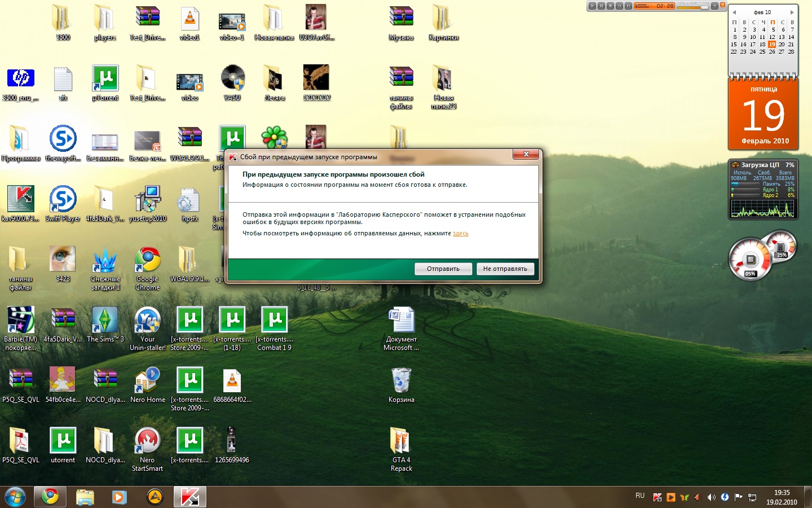Open the thewayoft... Swiff file

(x=63, y=143)
